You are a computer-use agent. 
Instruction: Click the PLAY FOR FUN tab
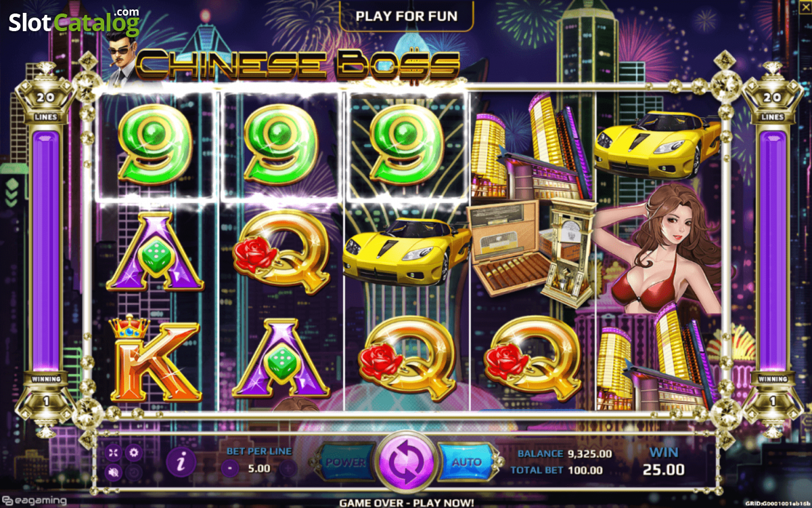[406, 16]
